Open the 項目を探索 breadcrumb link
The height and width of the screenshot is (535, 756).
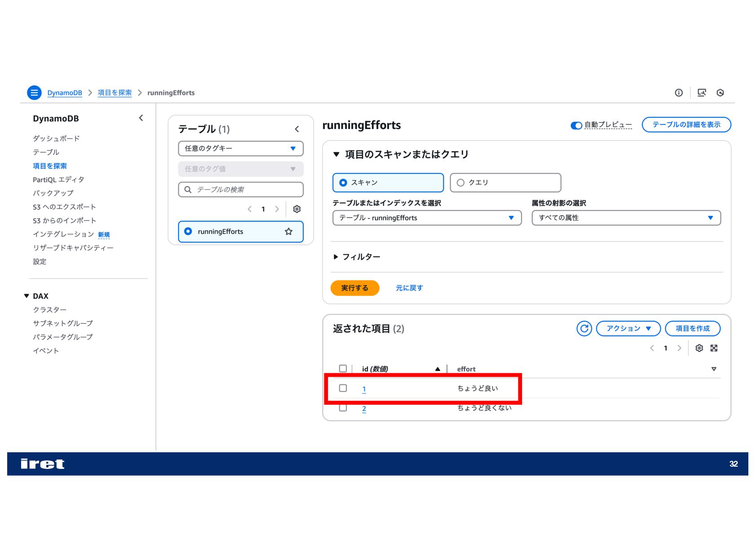point(115,93)
